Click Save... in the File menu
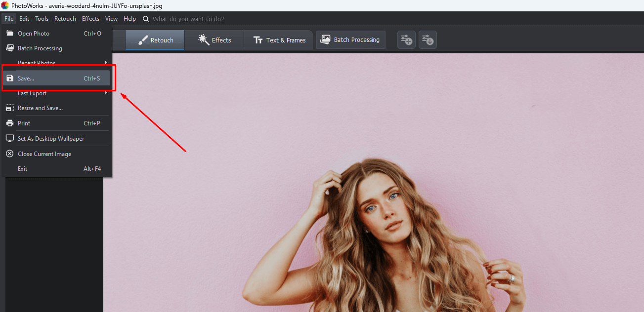This screenshot has width=644, height=312. point(56,78)
